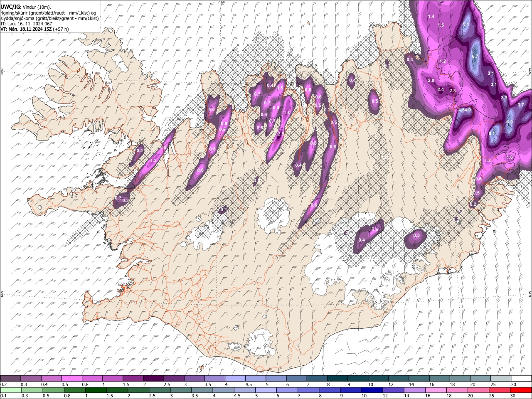Pick the dark green rain swatch between 1 and 1.5
This screenshot has height=399, width=532.
(x=96, y=390)
